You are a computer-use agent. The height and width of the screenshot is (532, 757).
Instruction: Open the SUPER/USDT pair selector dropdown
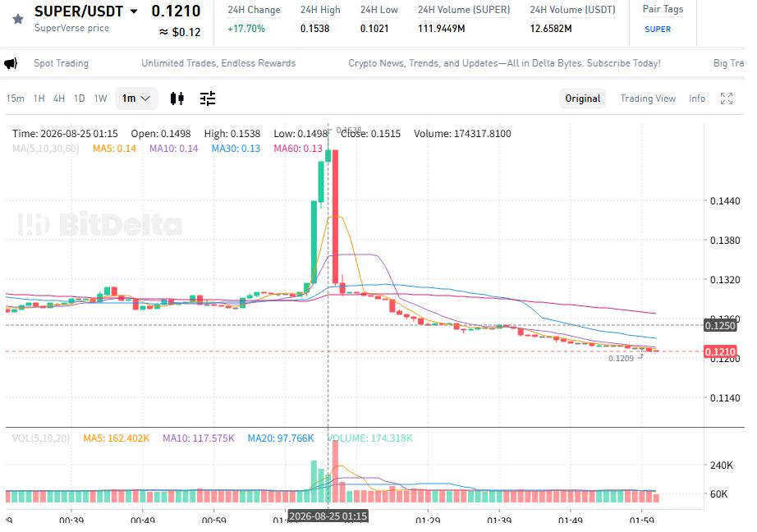point(134,11)
